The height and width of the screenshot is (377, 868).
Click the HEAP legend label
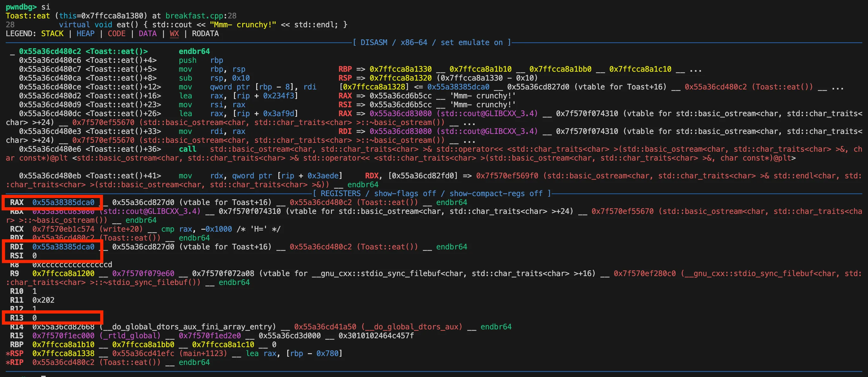coord(85,34)
